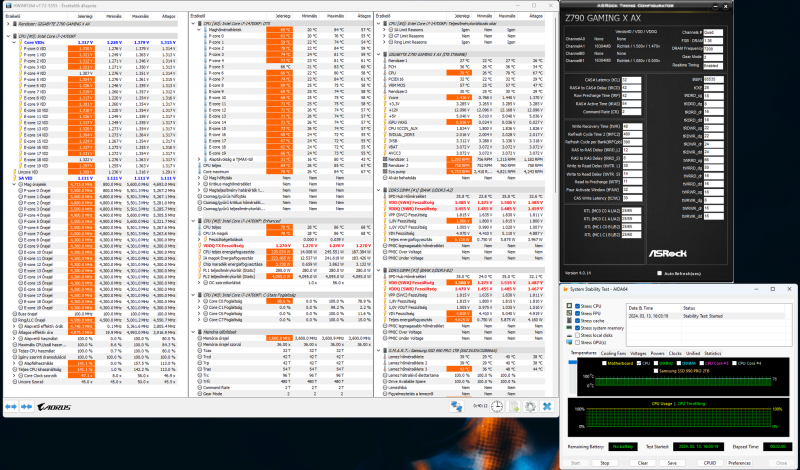Switch to the Unified tab
Screen dimensions: 800x470
pyautogui.click(x=693, y=353)
